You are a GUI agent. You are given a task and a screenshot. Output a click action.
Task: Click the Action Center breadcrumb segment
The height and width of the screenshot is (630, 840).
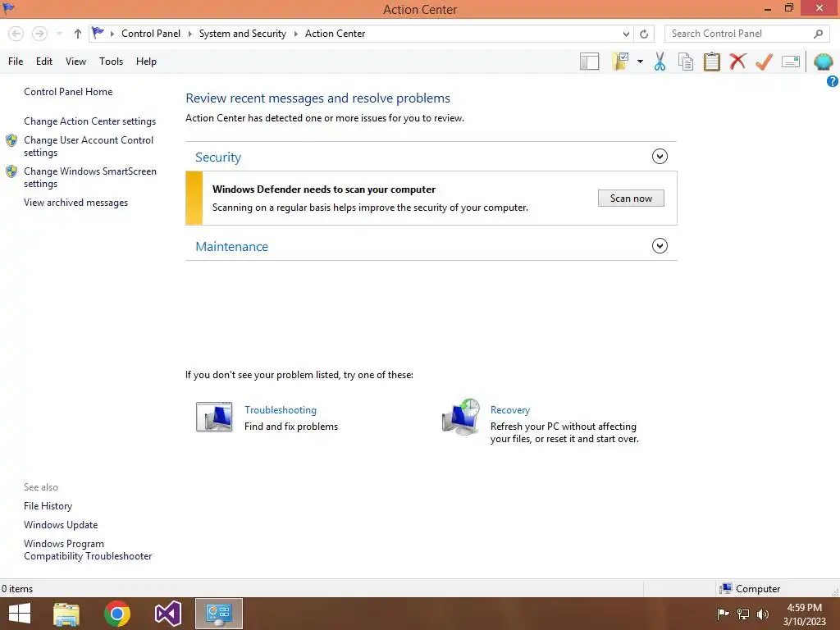[335, 34]
